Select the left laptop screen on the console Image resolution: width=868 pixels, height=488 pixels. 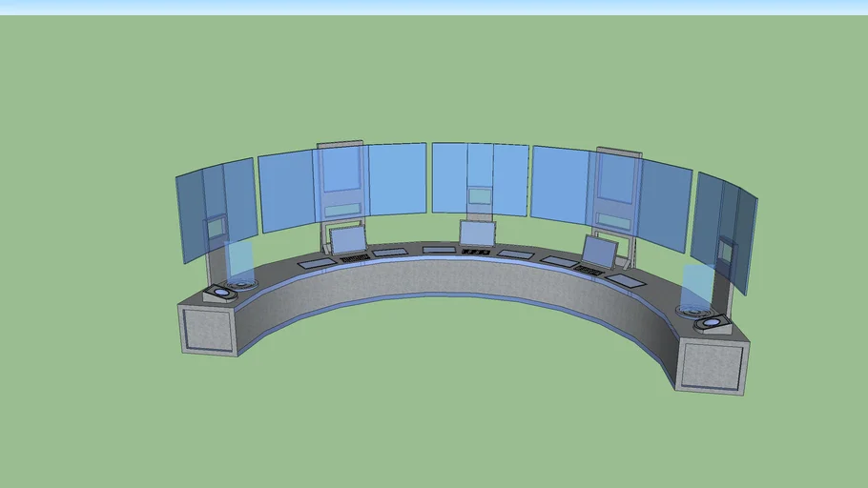[349, 239]
